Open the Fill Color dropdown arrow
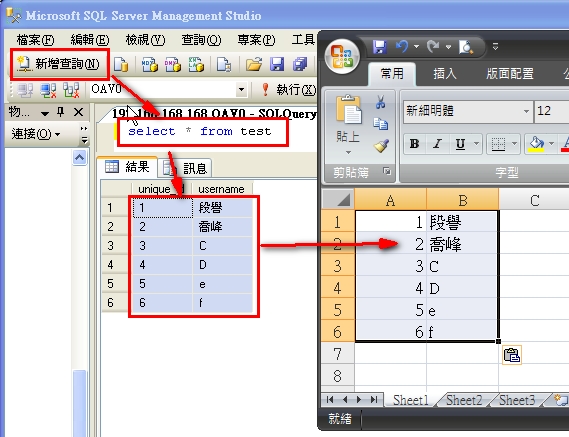The width and height of the screenshot is (569, 437). pos(551,144)
